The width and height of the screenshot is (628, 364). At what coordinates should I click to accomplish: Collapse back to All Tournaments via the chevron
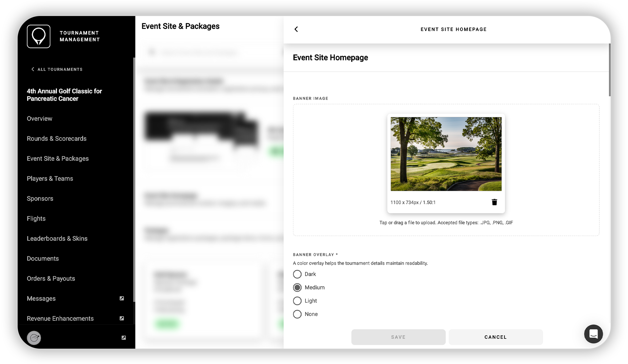[x=32, y=69]
